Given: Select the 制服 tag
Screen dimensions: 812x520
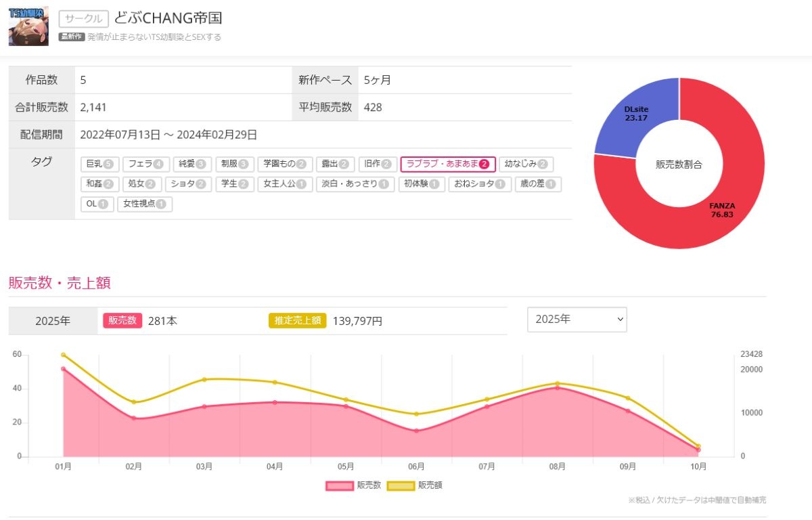Looking at the screenshot, I should click(234, 165).
